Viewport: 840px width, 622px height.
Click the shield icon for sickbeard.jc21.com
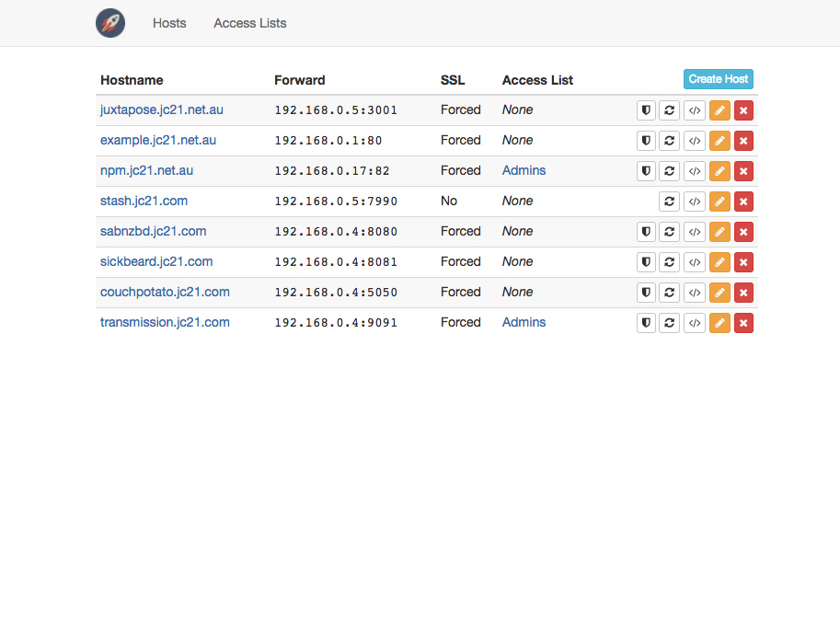click(646, 262)
